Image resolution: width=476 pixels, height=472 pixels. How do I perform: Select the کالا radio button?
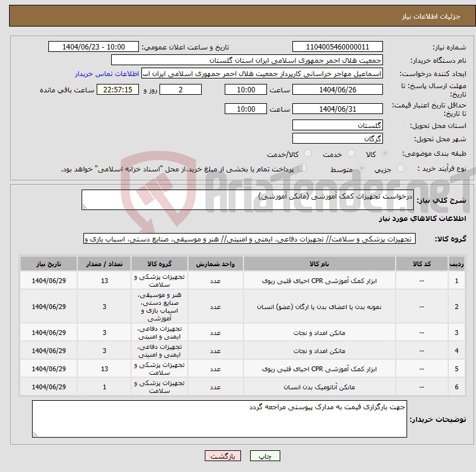tap(385, 153)
